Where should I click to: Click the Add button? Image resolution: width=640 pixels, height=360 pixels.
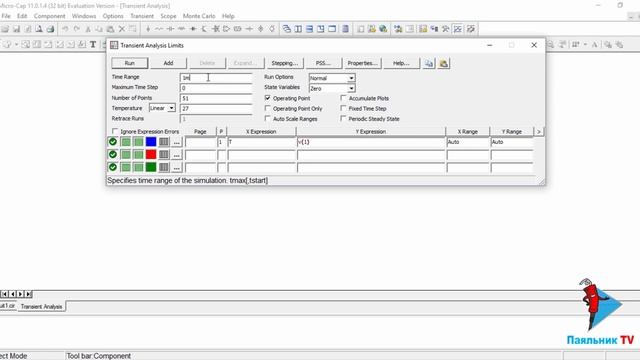pyautogui.click(x=169, y=63)
